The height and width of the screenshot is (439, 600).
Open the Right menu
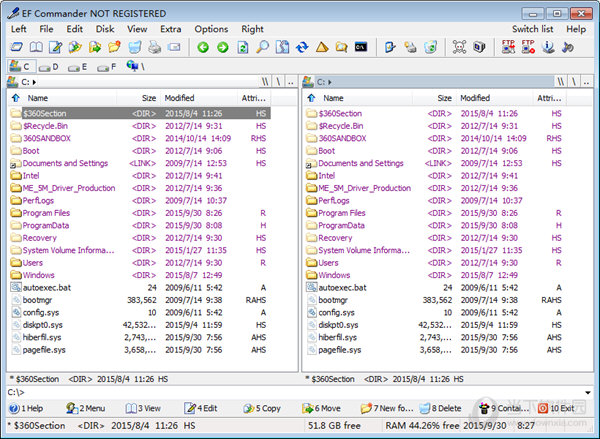tap(252, 29)
